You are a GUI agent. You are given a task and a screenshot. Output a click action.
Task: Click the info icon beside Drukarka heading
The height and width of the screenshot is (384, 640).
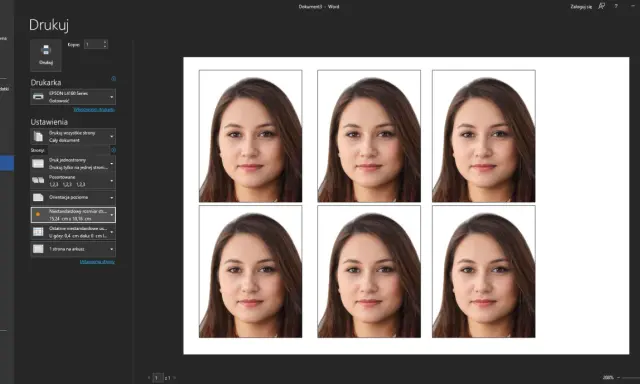tap(113, 78)
